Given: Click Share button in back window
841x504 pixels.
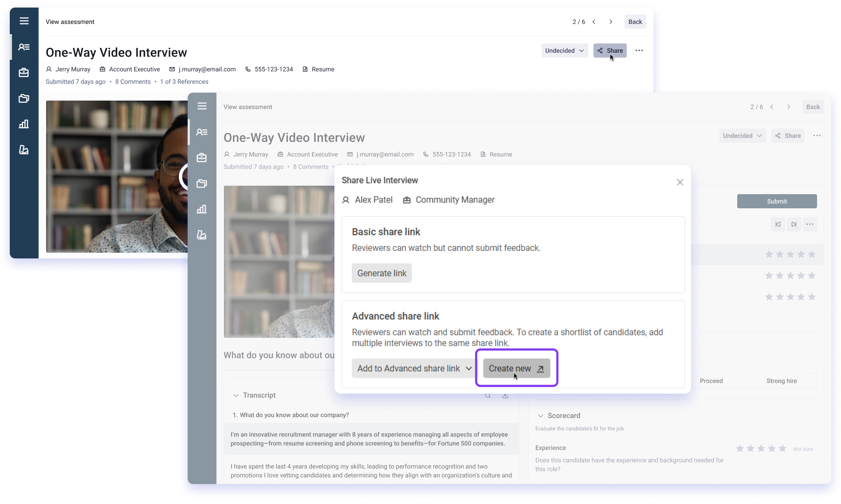Looking at the screenshot, I should [x=610, y=51].
